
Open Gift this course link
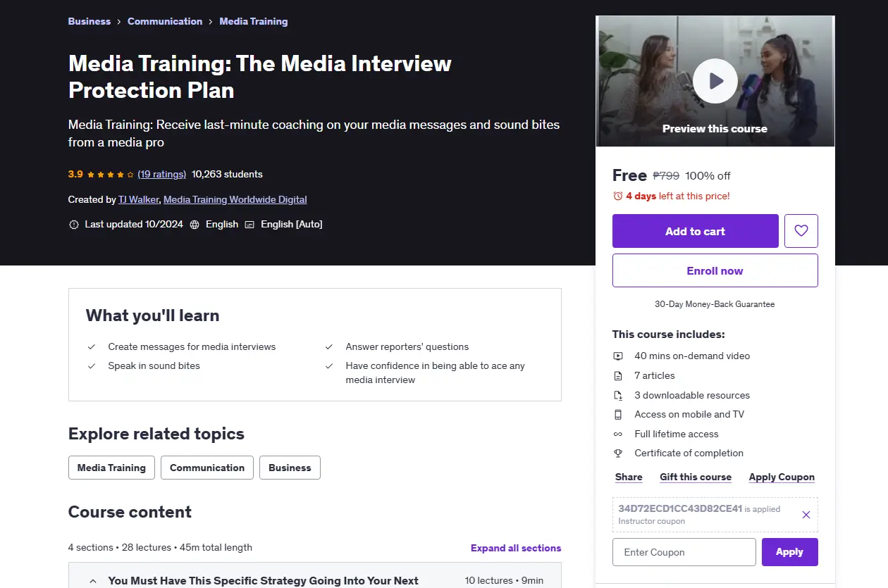(x=696, y=477)
